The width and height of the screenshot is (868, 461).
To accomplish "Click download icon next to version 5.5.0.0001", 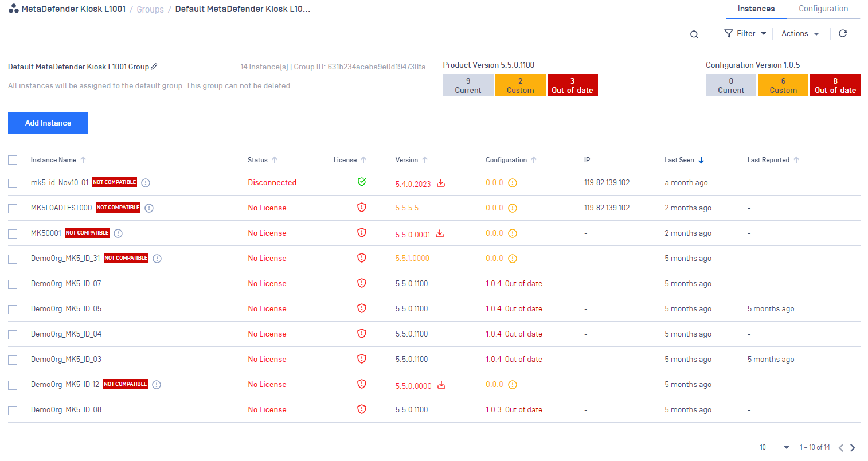I will coord(440,233).
